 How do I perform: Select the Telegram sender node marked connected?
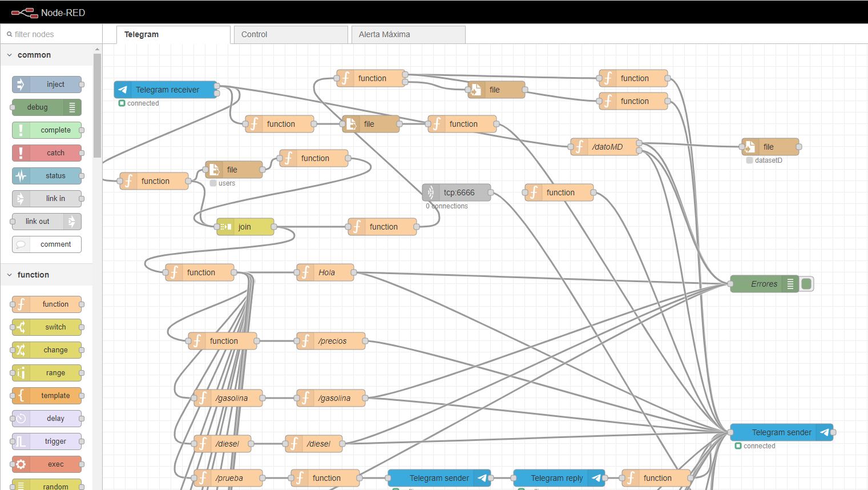click(782, 432)
